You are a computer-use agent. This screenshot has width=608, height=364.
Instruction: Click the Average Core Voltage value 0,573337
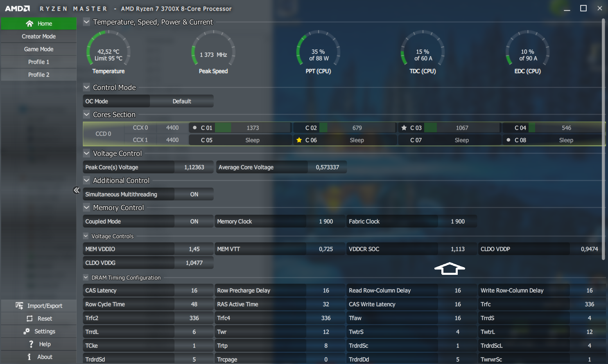pyautogui.click(x=328, y=167)
